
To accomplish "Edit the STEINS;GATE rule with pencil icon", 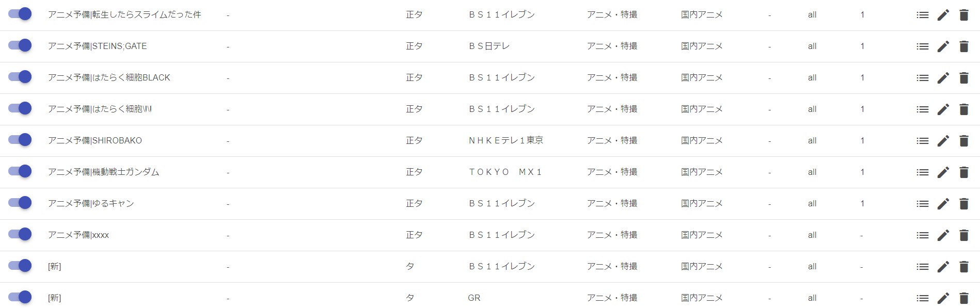I will tap(943, 46).
